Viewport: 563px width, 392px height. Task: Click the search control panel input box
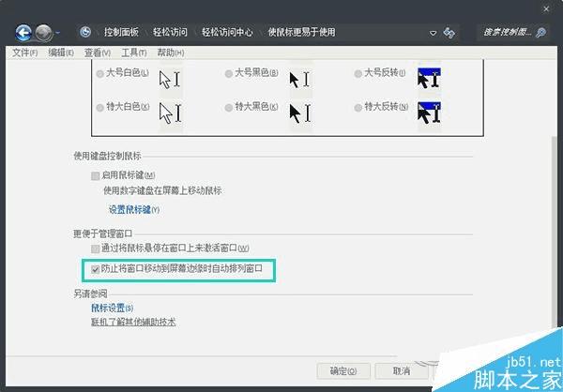[x=507, y=33]
